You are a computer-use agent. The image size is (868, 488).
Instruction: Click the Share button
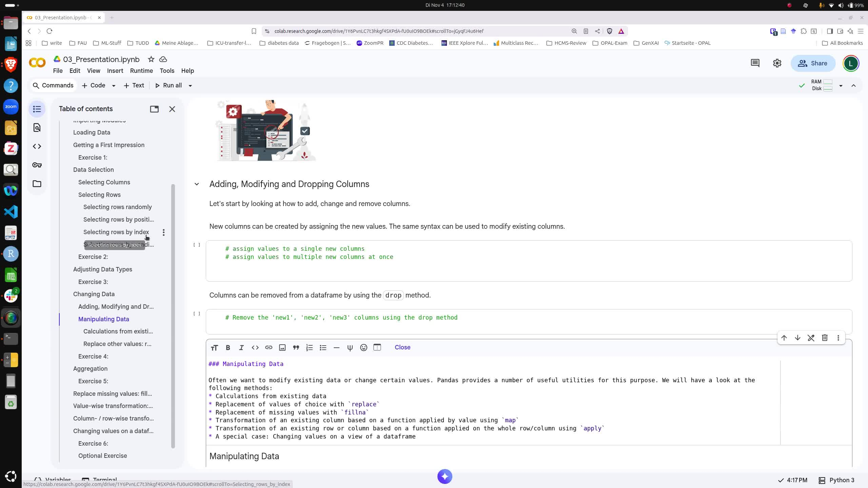(x=813, y=63)
